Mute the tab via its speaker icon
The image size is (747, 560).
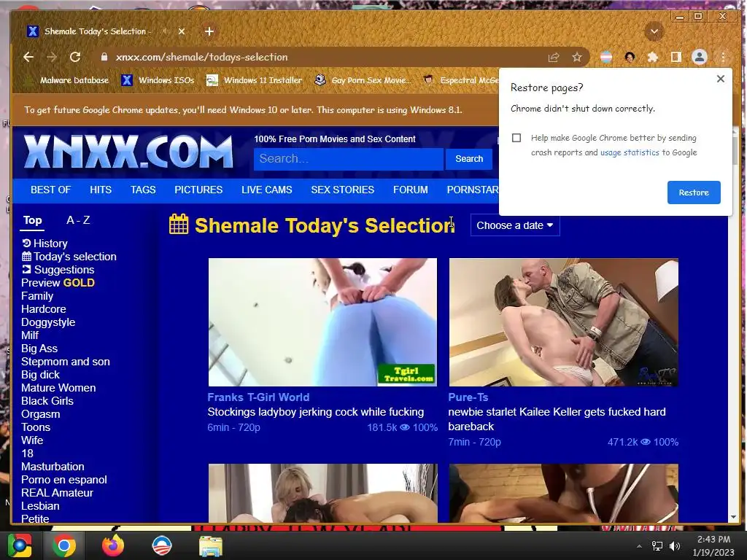pos(166,31)
